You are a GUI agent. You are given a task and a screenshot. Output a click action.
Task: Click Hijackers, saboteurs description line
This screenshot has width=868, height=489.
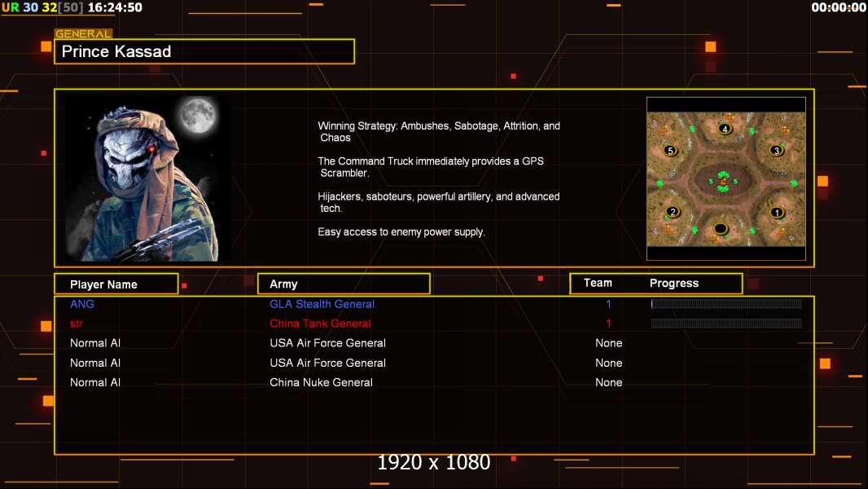[x=438, y=202]
